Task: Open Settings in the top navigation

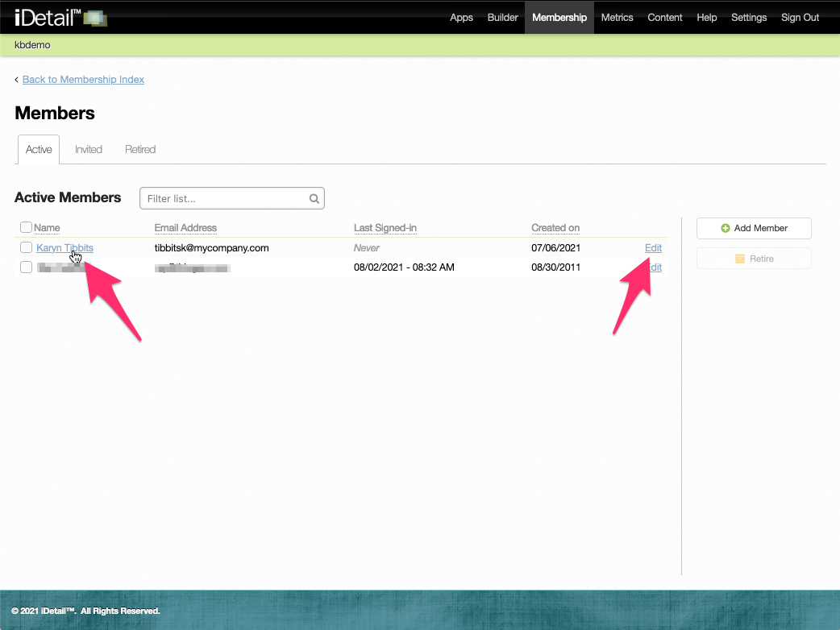Action: click(x=749, y=17)
